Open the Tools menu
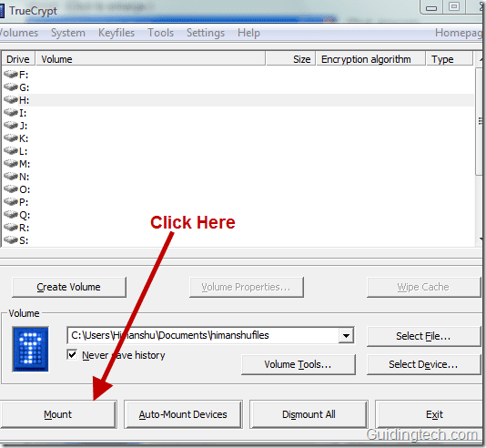 tap(160, 33)
